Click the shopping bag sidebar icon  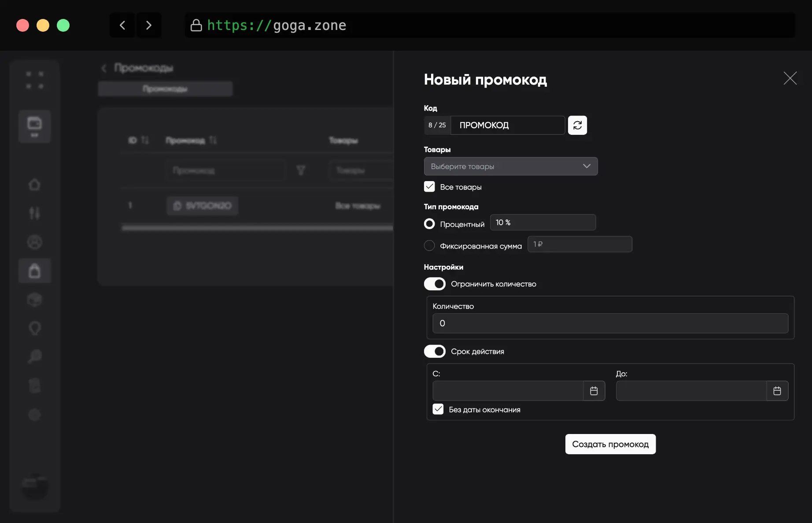coord(34,271)
